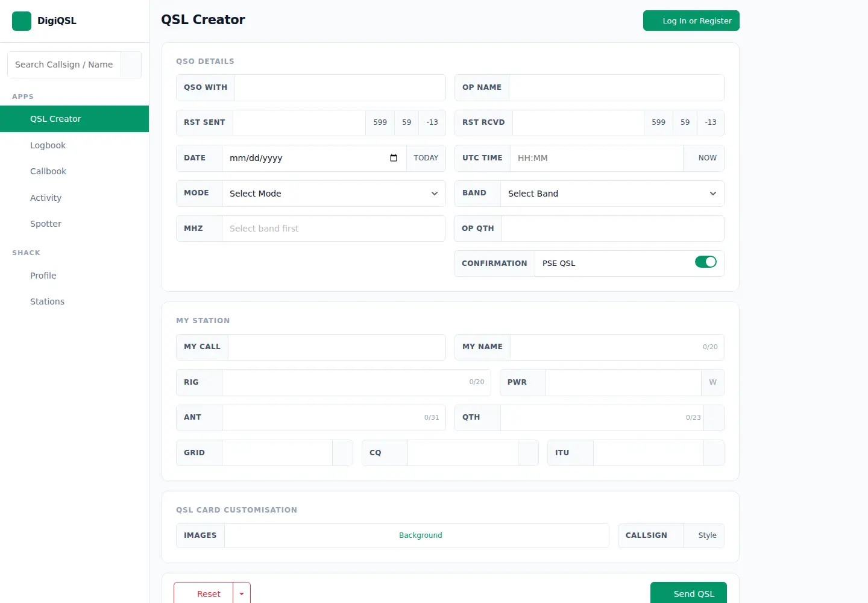This screenshot has height=603, width=868.
Task: Open the date picker calendar icon
Action: 394,158
